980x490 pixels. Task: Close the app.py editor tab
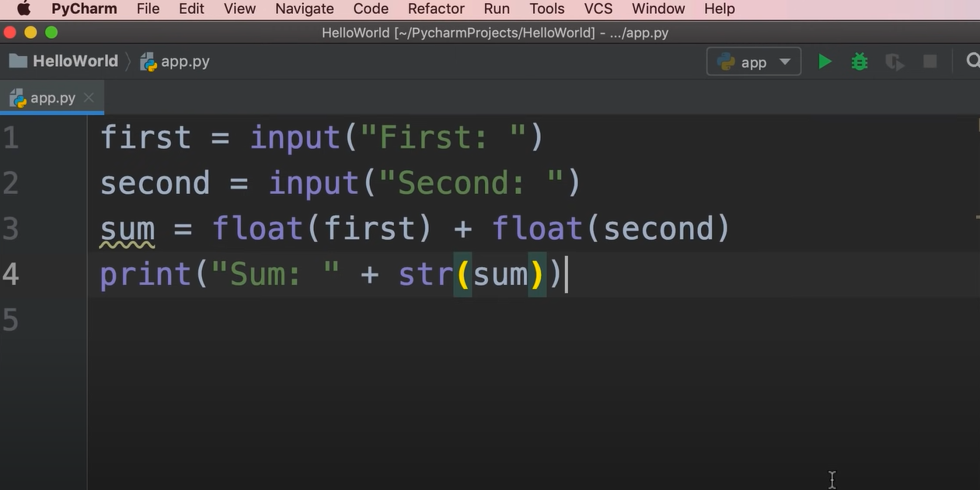pos(89,98)
